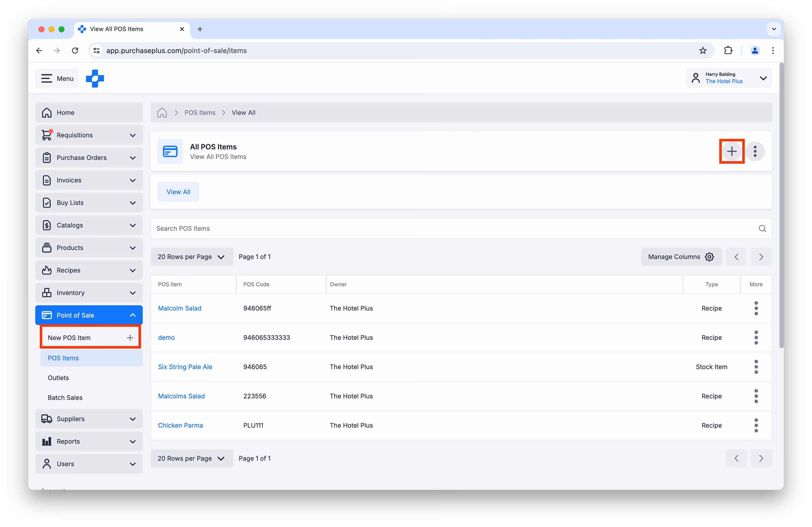Open top 20 Rows per Page dropdown

[x=192, y=257]
